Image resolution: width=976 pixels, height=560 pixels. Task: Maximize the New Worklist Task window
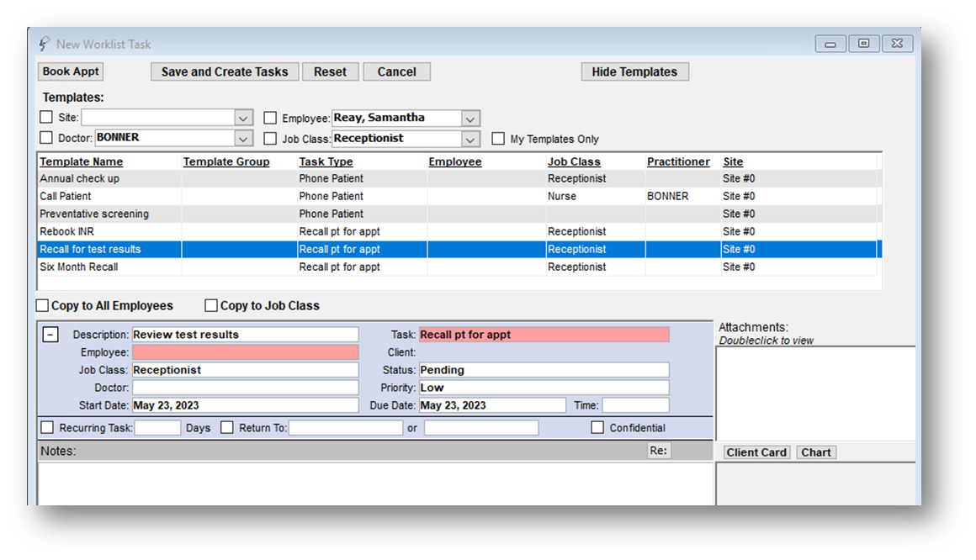tap(863, 44)
